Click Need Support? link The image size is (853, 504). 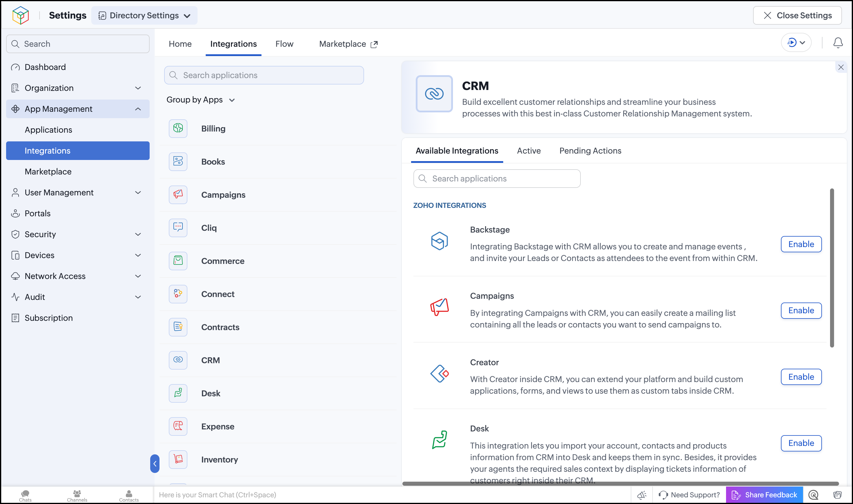click(x=689, y=495)
